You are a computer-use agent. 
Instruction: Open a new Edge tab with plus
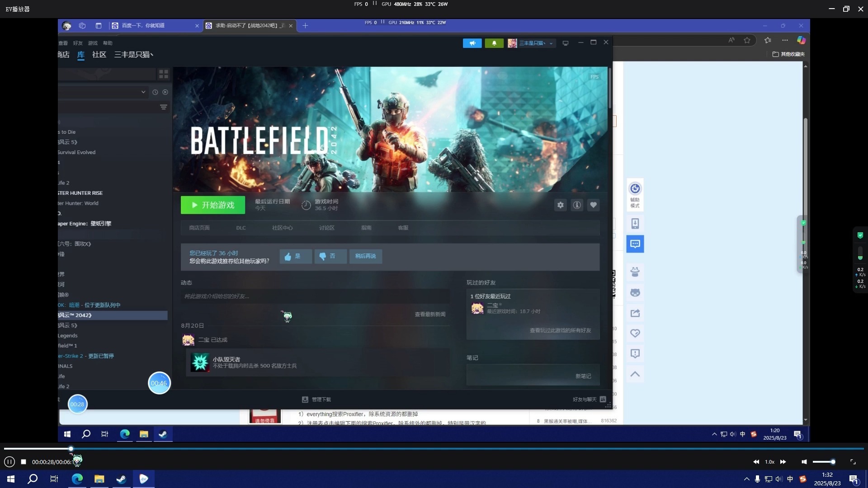305,26
